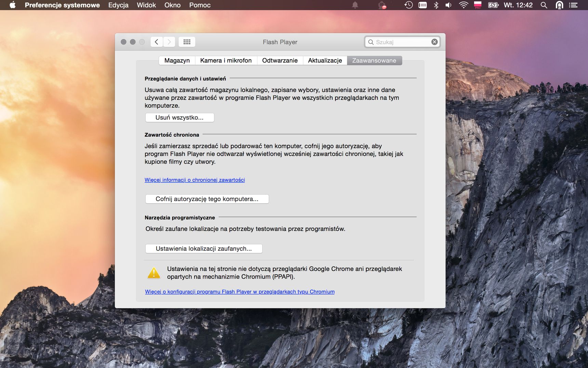The image size is (588, 368).
Task: Click the memory/battery bars menu bar icon
Action: click(423, 5)
